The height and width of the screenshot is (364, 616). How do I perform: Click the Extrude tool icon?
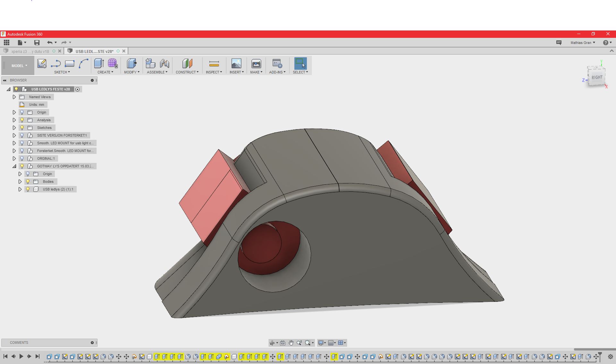tap(99, 63)
